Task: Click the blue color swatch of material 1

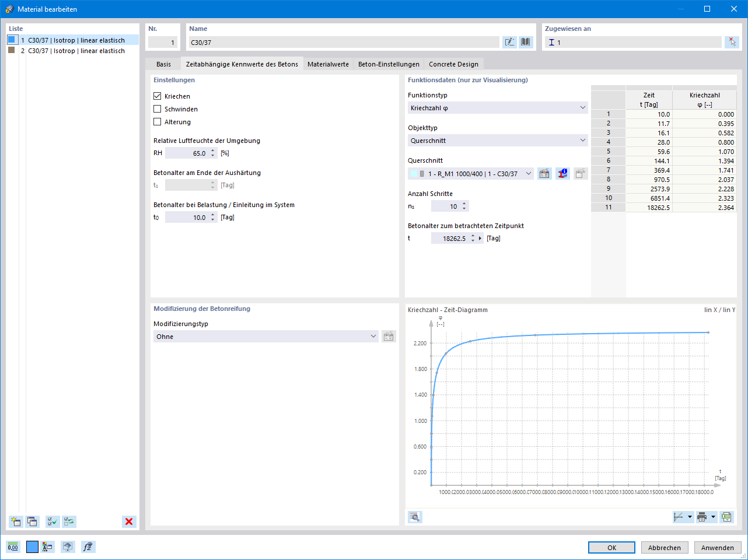Action: pos(12,40)
